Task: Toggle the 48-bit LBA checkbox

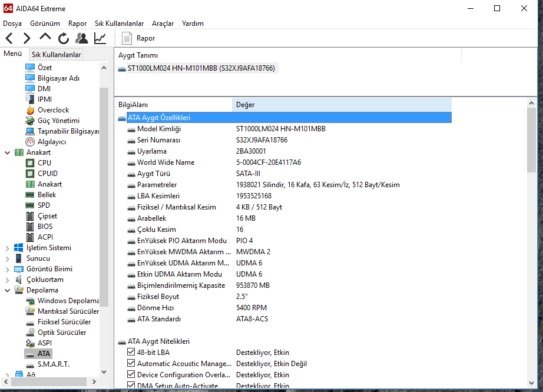Action: (x=131, y=353)
